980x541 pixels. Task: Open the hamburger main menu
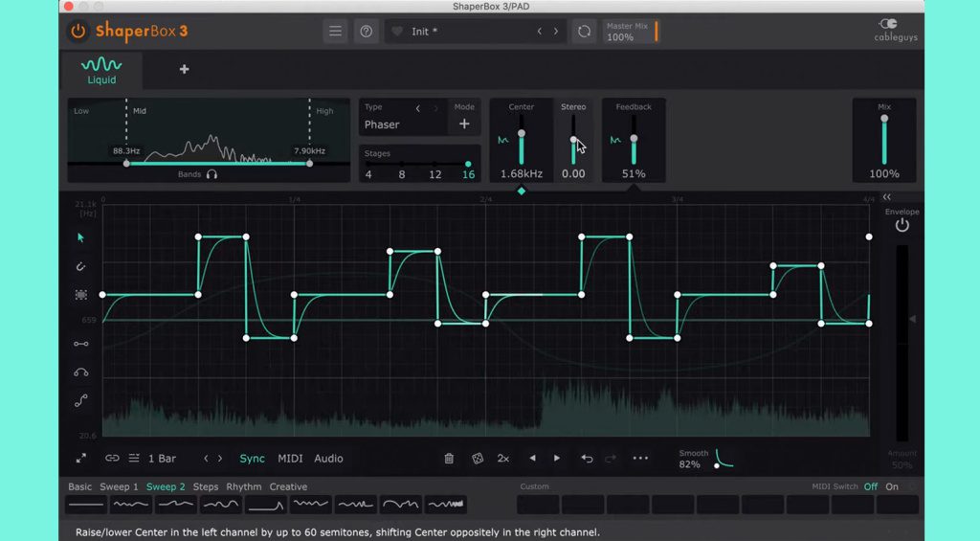(x=335, y=32)
